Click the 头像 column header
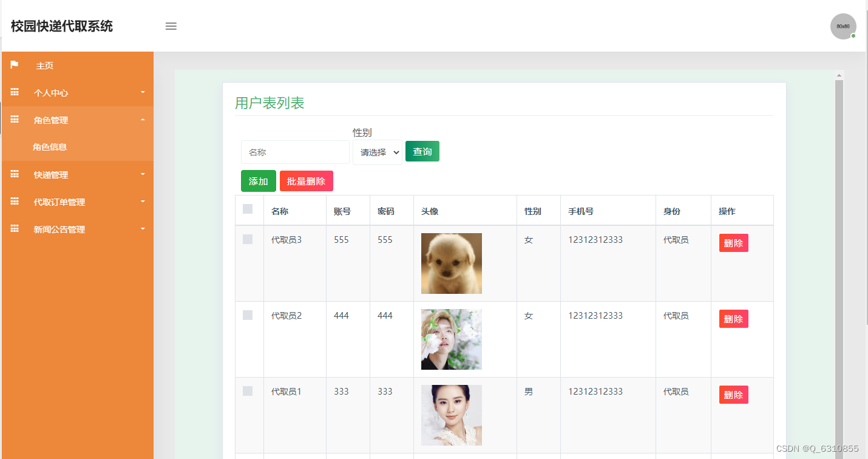This screenshot has height=459, width=868. [x=430, y=211]
